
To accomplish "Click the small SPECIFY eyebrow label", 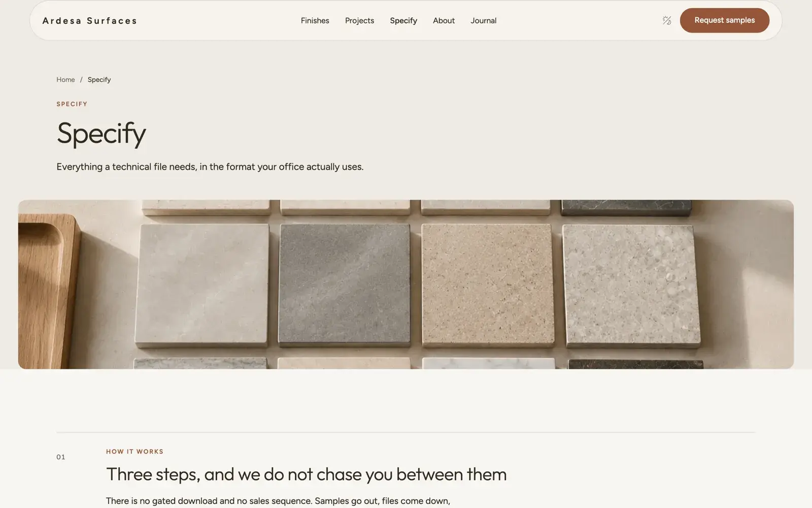I will tap(72, 104).
